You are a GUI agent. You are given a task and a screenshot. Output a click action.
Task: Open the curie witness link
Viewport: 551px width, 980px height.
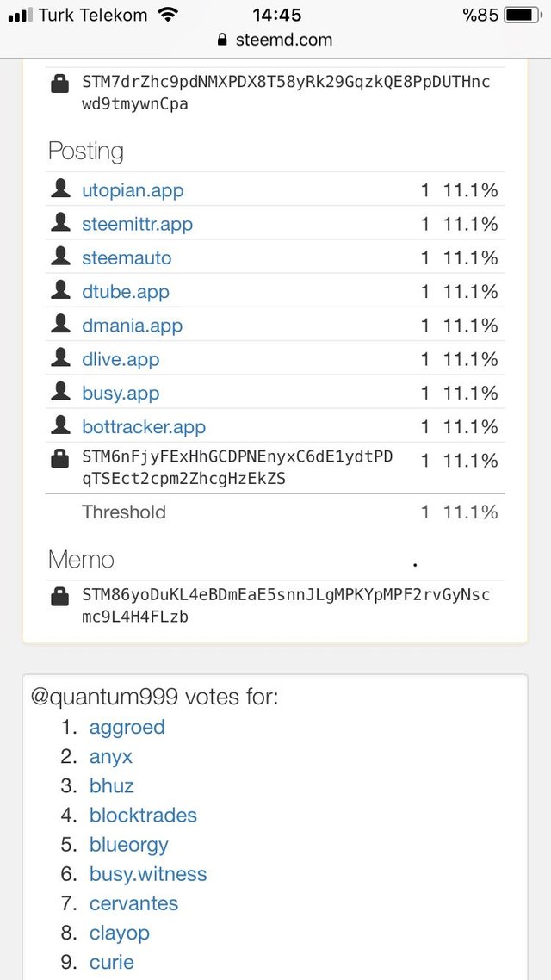(x=112, y=962)
